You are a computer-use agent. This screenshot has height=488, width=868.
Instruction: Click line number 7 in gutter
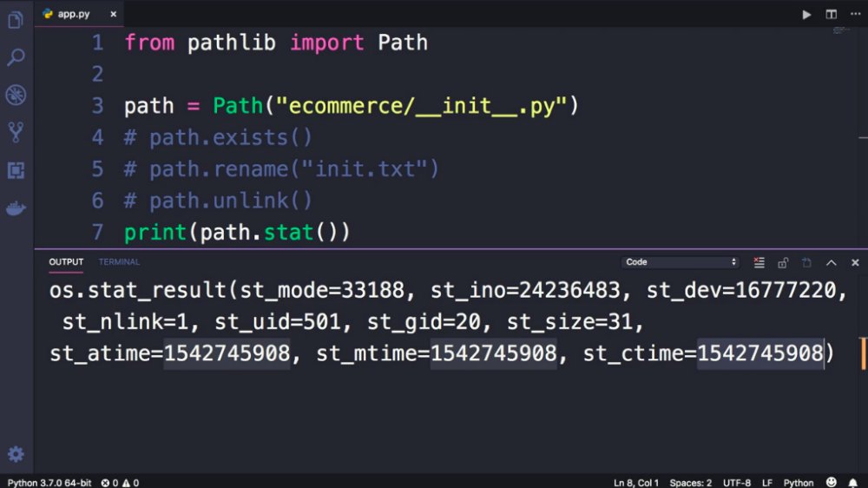[x=97, y=232]
